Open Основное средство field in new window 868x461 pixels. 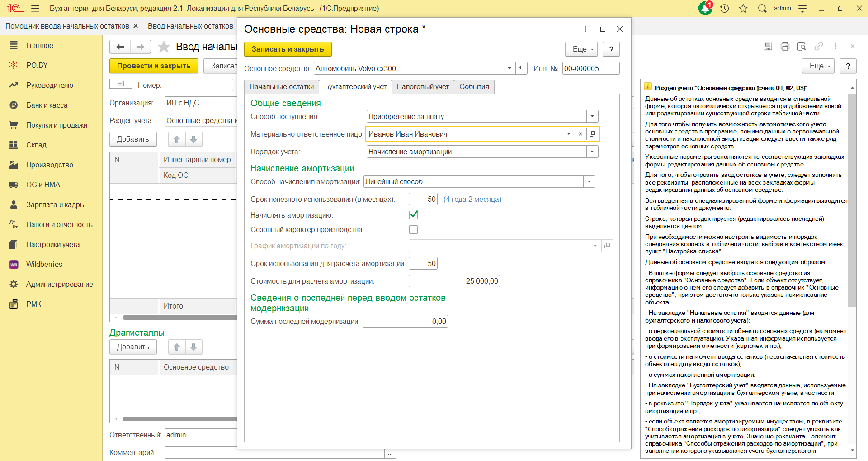[x=521, y=68]
